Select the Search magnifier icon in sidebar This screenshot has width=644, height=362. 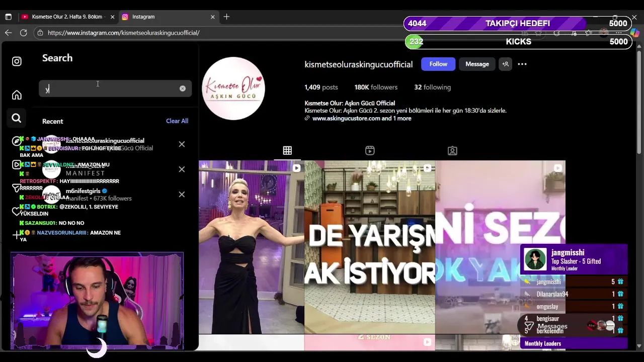[x=17, y=118]
